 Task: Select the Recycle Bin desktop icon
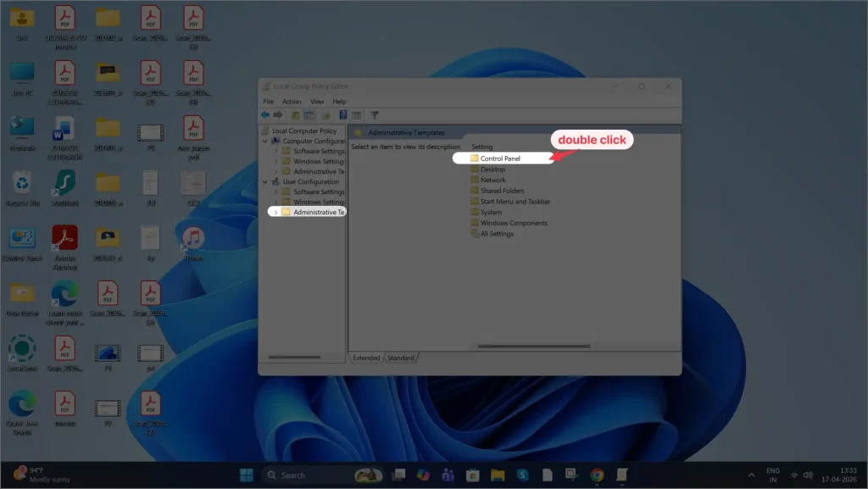pyautogui.click(x=22, y=189)
